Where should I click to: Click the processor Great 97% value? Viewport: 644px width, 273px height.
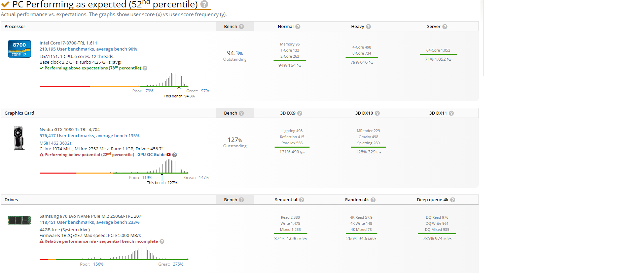point(205,91)
